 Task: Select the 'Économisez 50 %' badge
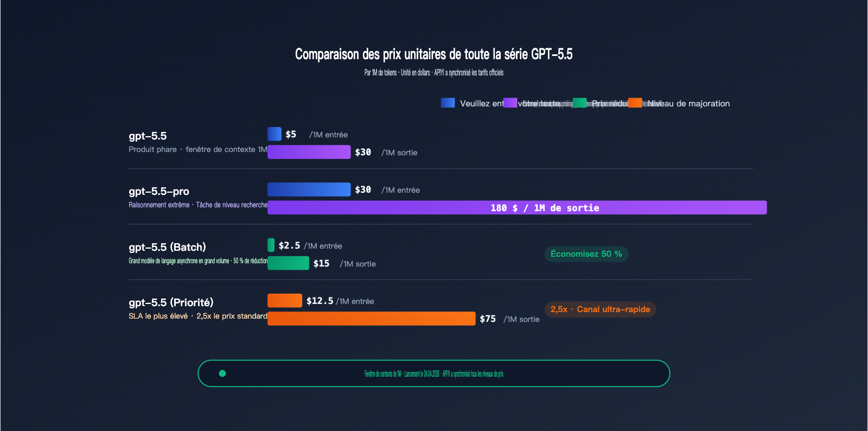tap(586, 254)
